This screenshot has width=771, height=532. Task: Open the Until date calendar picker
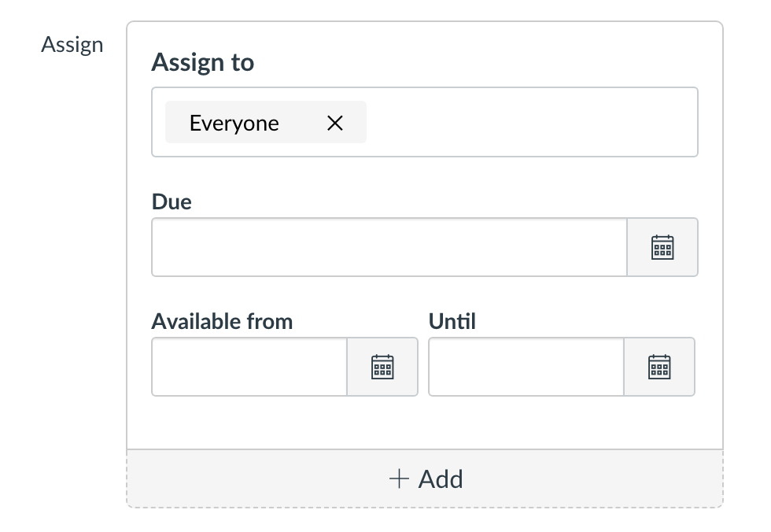click(x=659, y=367)
